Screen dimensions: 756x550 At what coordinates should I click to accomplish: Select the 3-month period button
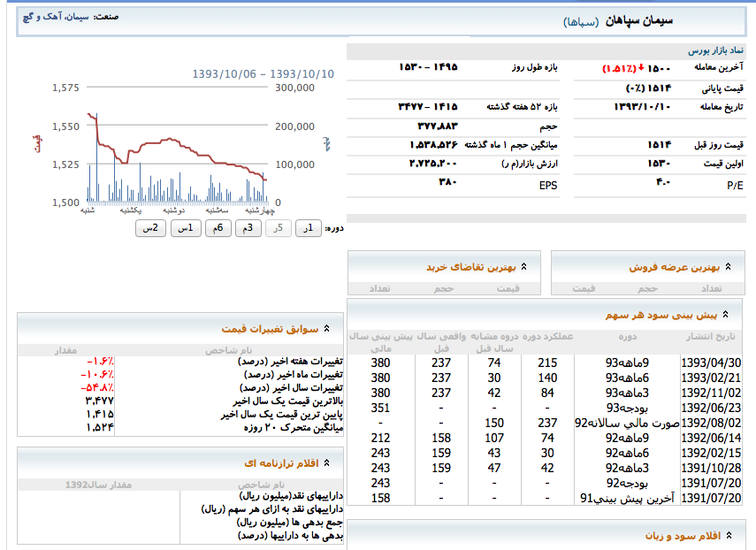(248, 228)
